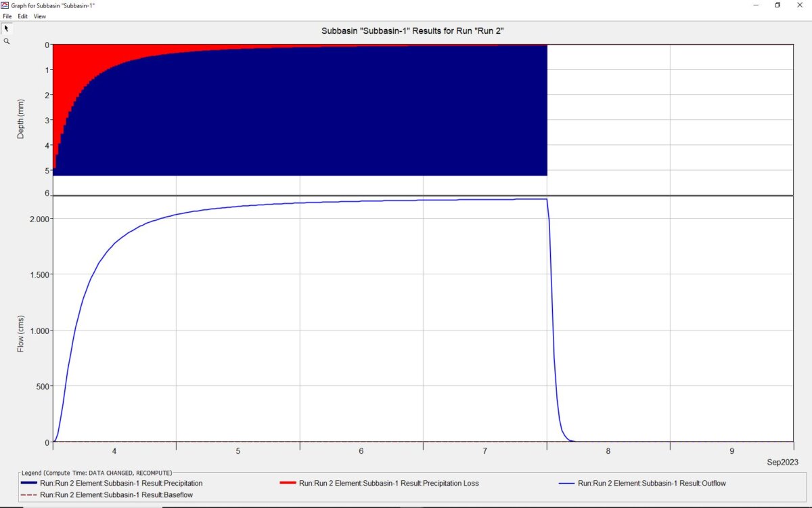Image resolution: width=812 pixels, height=508 pixels.
Task: Click the dashed Baseflow legend line
Action: pos(30,495)
